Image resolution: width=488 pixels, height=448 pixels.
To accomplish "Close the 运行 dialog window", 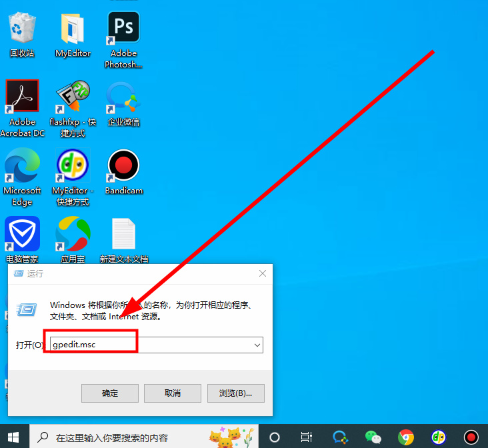I will (263, 273).
